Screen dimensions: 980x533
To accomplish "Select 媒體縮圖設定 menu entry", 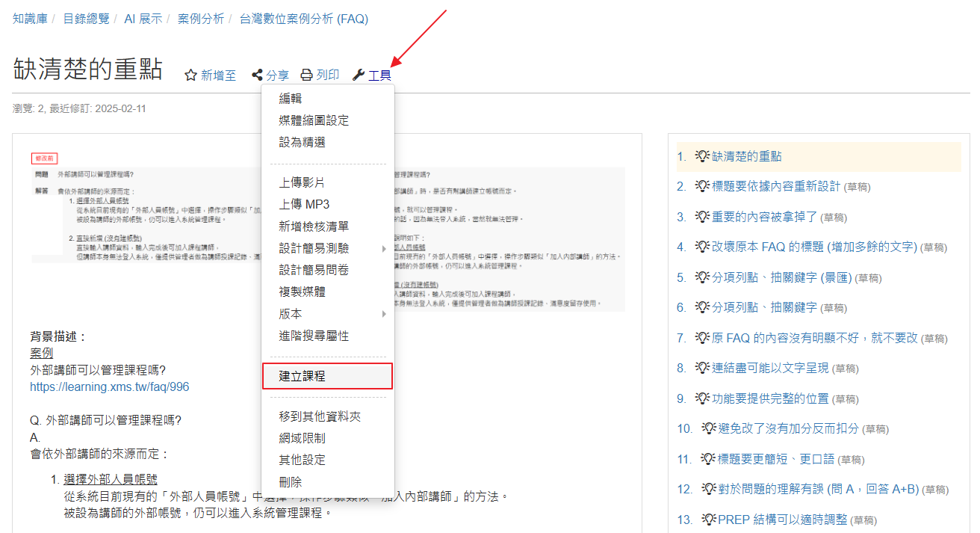I will click(x=314, y=120).
